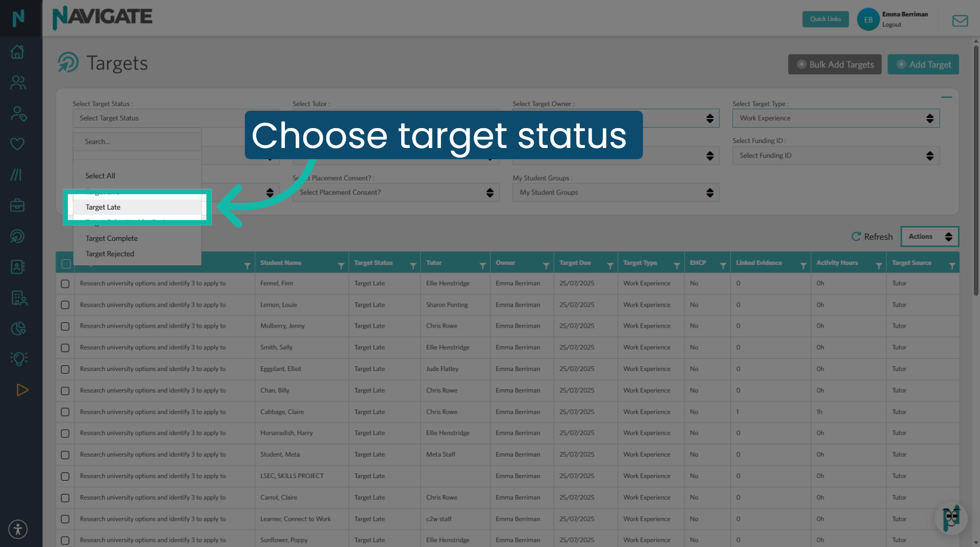
Task: Filter the Target Type column
Action: [x=677, y=266]
